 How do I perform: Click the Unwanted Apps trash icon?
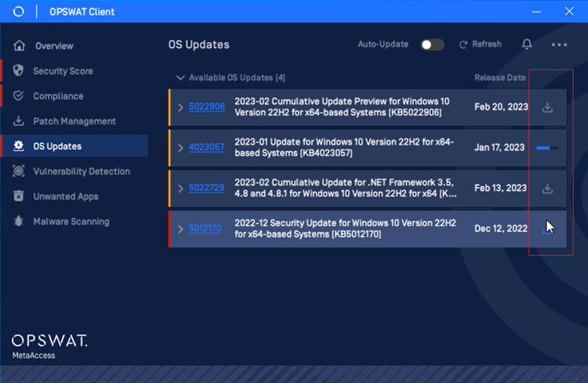pos(18,196)
